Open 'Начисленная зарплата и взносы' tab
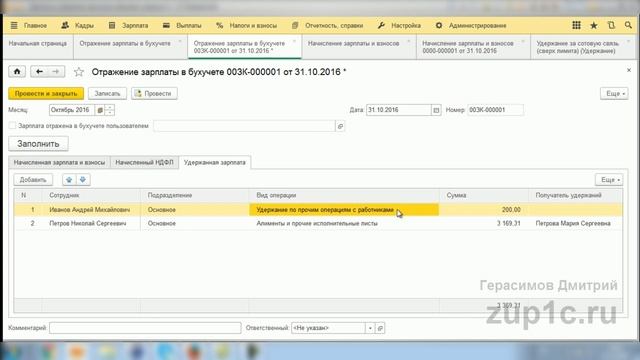The width and height of the screenshot is (640, 360). point(59,162)
